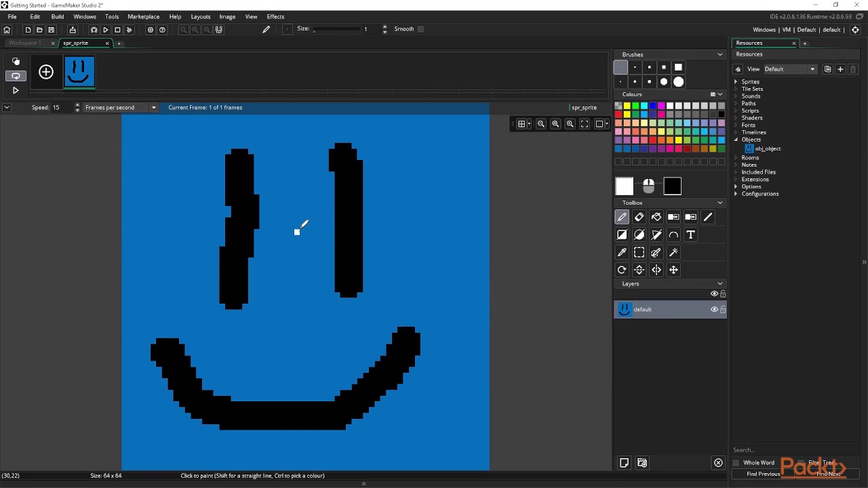Select the Colour Picker eyedropper tool
The image size is (868, 488).
[622, 252]
